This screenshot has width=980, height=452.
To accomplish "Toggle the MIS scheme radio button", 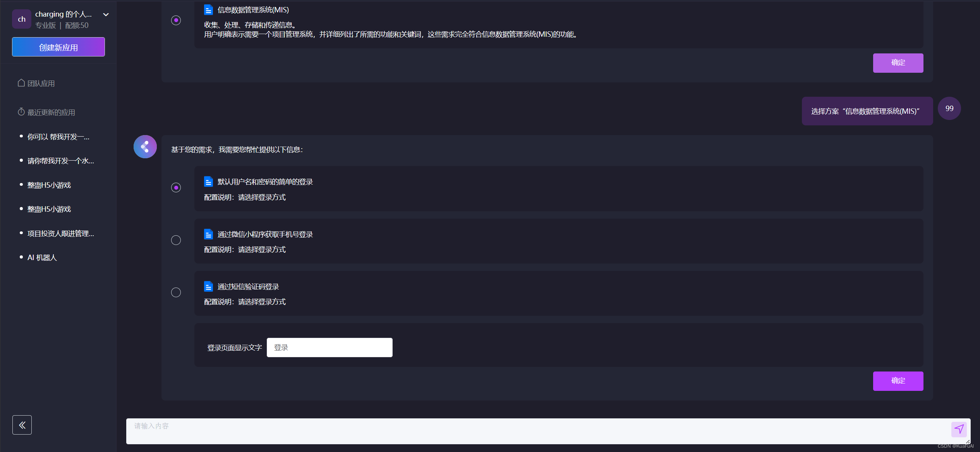I will pyautogui.click(x=176, y=20).
